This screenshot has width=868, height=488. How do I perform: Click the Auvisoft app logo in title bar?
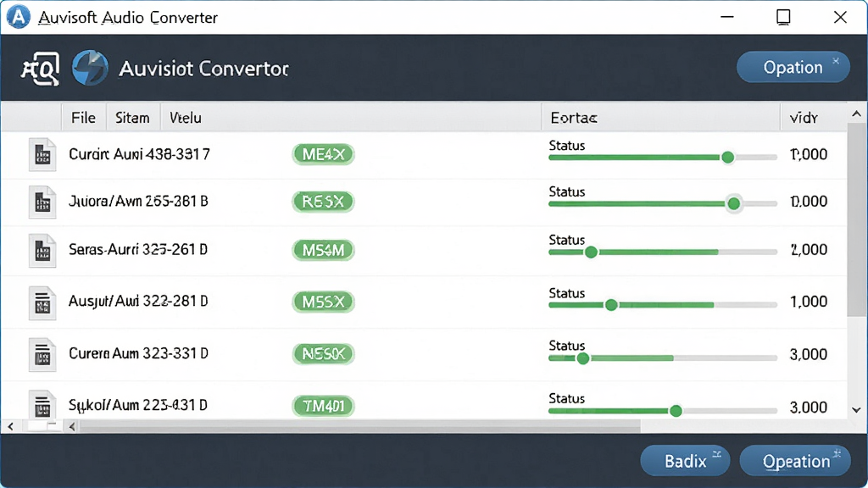coord(19,17)
